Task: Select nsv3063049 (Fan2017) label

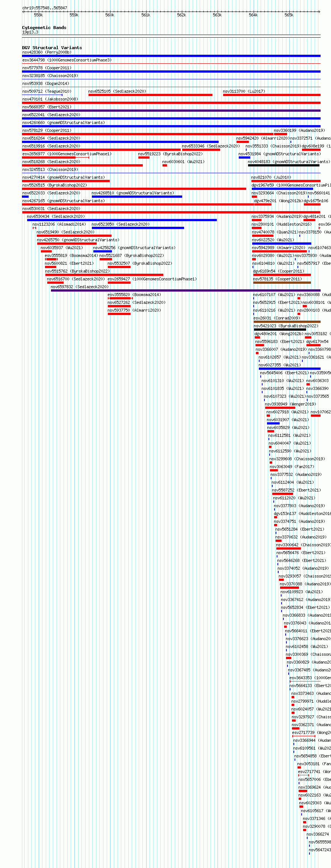Action: point(292,467)
